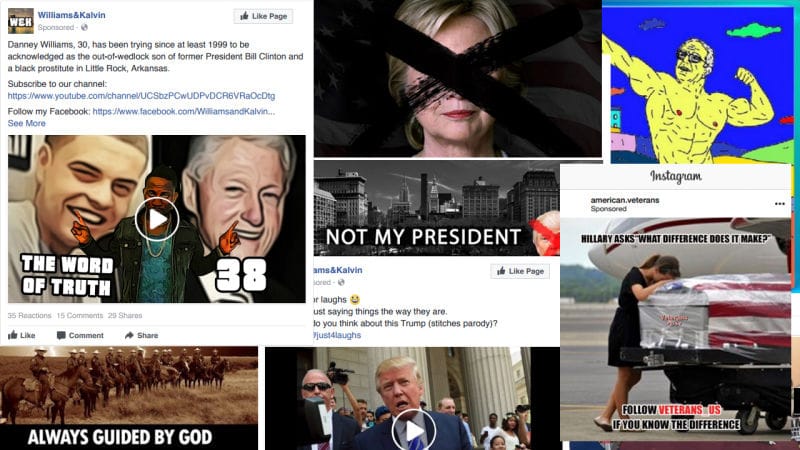Screen dimensions: 800x450
Task: Click the Williams&Kalvin page avatar
Action: point(21,21)
